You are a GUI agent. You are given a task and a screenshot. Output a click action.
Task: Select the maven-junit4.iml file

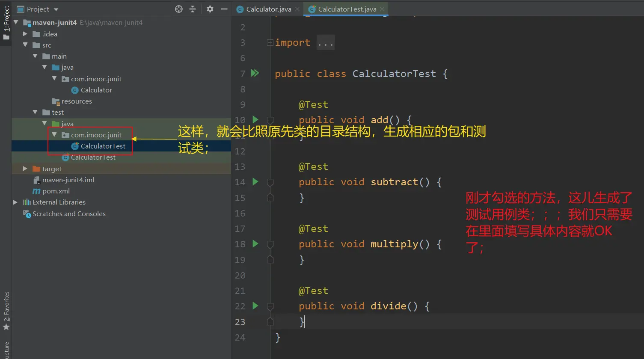68,180
